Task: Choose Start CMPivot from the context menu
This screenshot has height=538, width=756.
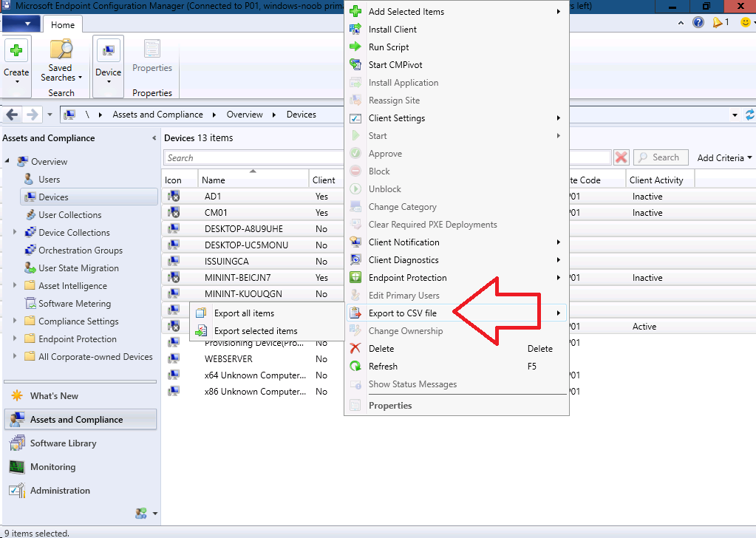Action: pos(456,64)
